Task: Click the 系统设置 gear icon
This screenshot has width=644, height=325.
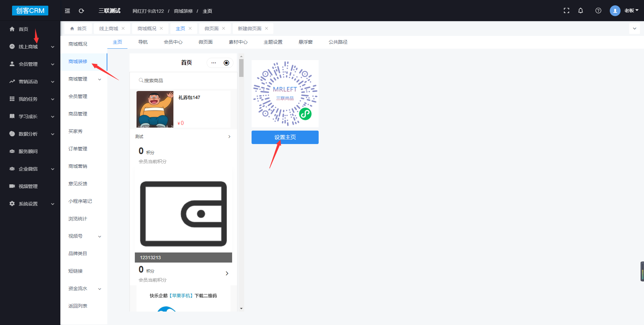Action: [x=12, y=204]
